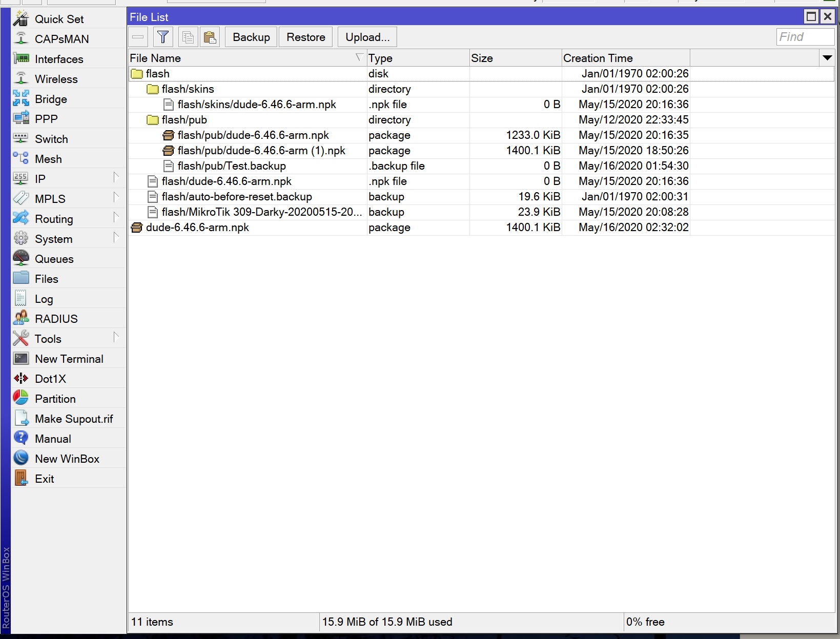Click the Upload... button
The width and height of the screenshot is (840, 639).
click(367, 37)
